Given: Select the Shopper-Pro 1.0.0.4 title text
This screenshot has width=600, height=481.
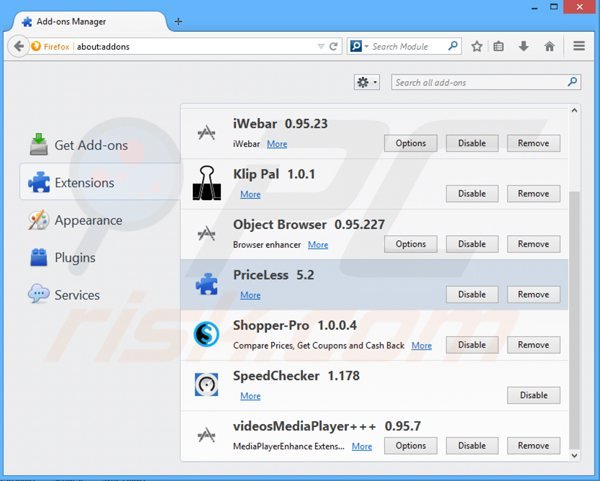Looking at the screenshot, I should [x=295, y=325].
